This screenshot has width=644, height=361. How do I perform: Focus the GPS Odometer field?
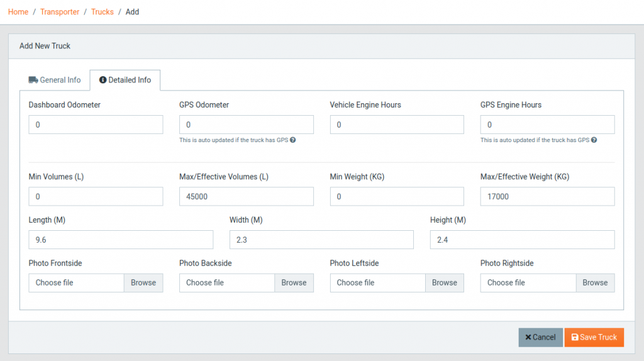coord(247,125)
